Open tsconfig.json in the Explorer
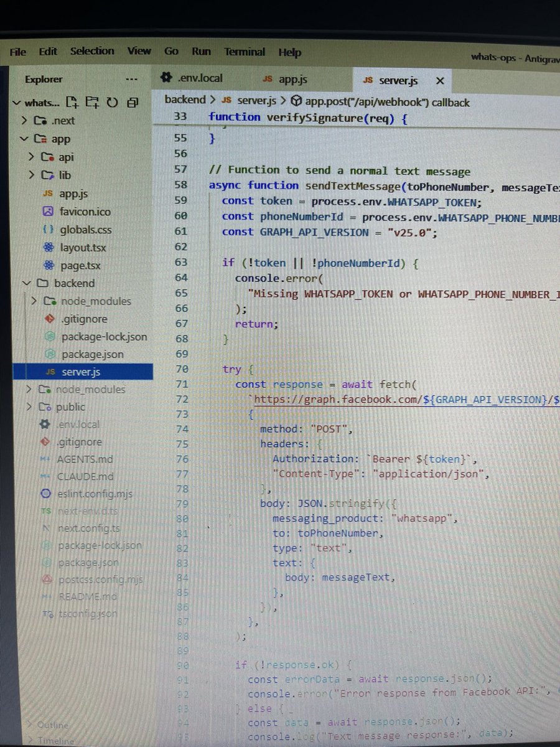 coord(89,614)
